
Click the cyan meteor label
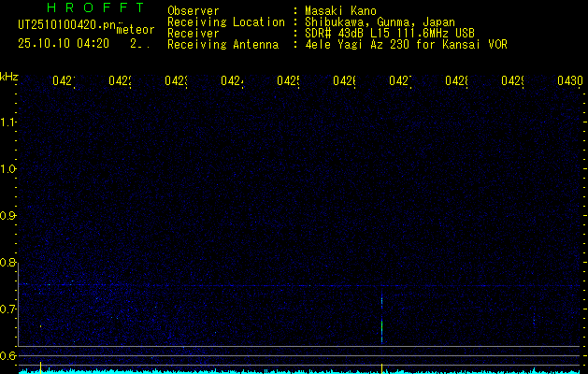click(x=135, y=29)
